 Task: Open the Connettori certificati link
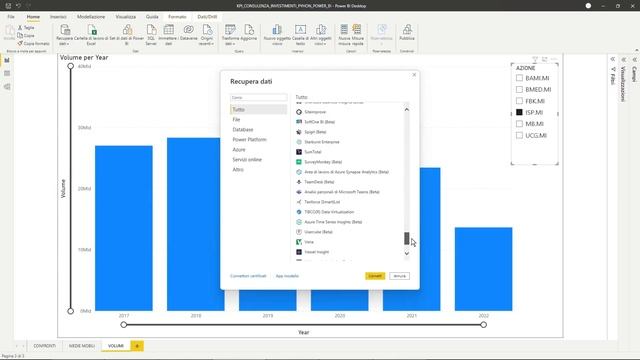(248, 276)
